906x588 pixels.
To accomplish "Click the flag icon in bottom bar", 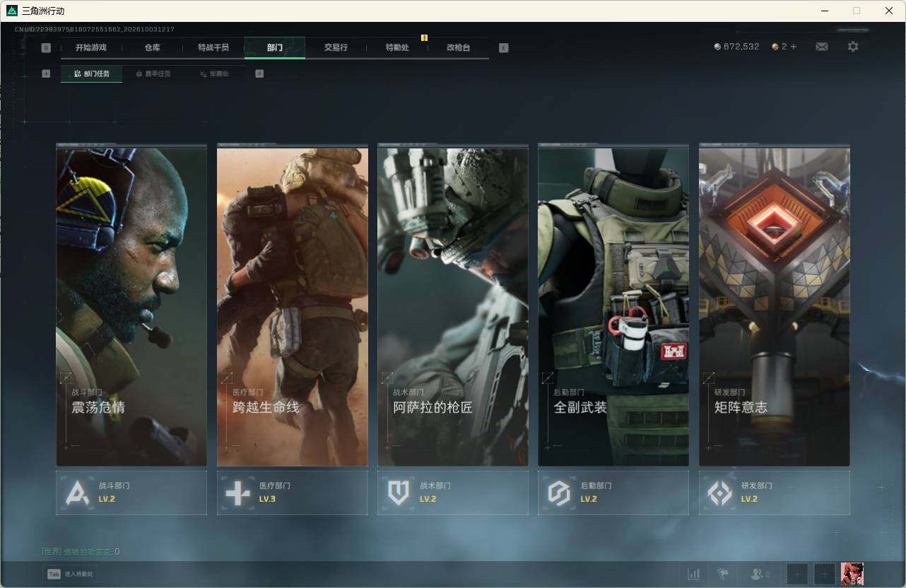I will click(722, 575).
